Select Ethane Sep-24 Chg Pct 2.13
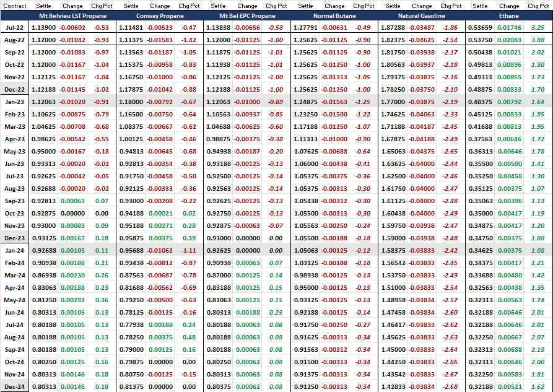 pyautogui.click(x=538, y=350)
